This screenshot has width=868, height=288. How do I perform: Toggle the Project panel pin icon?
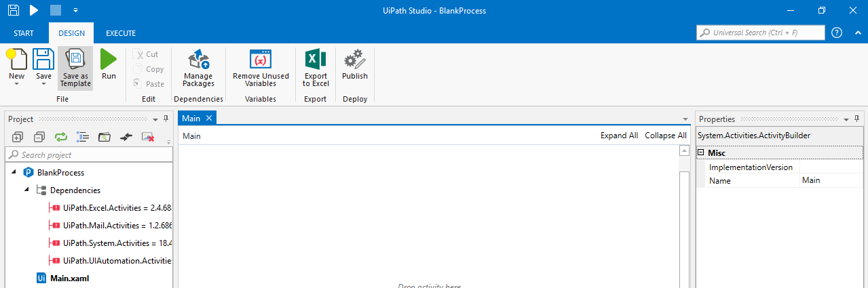166,119
